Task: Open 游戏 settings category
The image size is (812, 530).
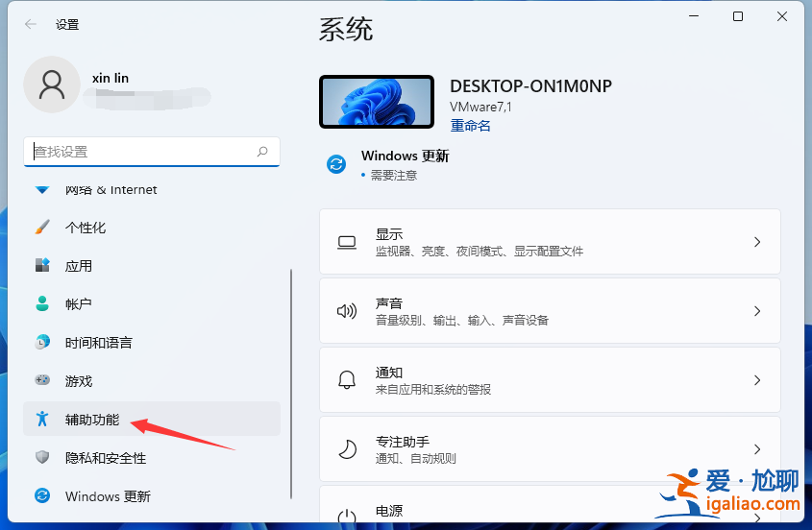Action: pos(152,380)
